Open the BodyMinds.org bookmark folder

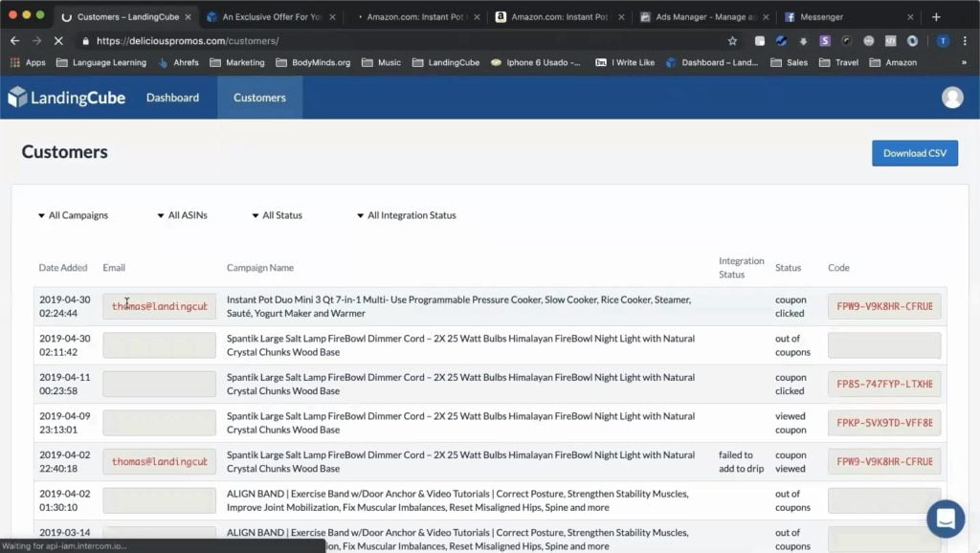[x=313, y=62]
